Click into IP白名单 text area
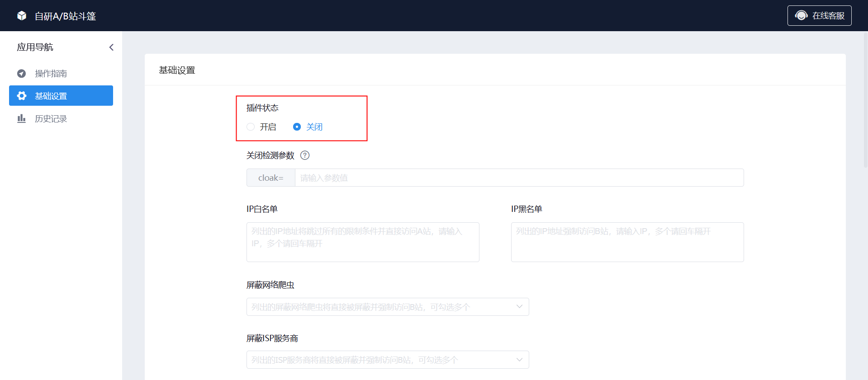Viewport: 868px width, 380px height. pos(363,242)
